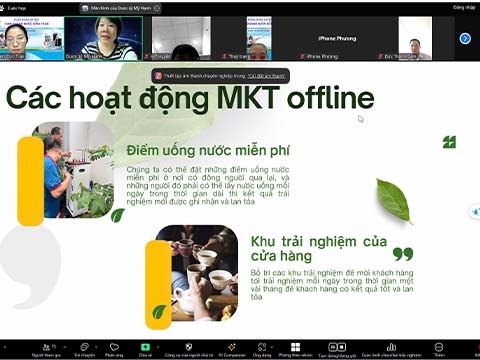The height and width of the screenshot is (360, 480).
Task: Click the tea cups photo on slide
Action: pos(205,273)
